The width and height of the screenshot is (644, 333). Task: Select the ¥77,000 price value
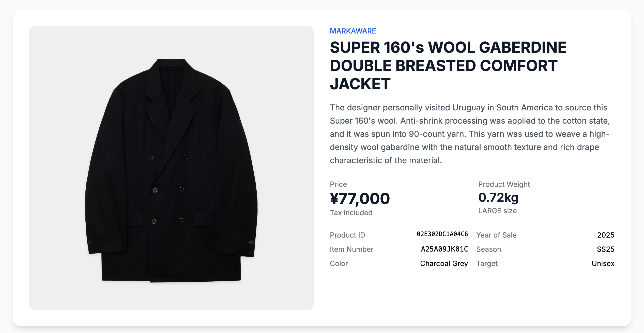pos(360,198)
